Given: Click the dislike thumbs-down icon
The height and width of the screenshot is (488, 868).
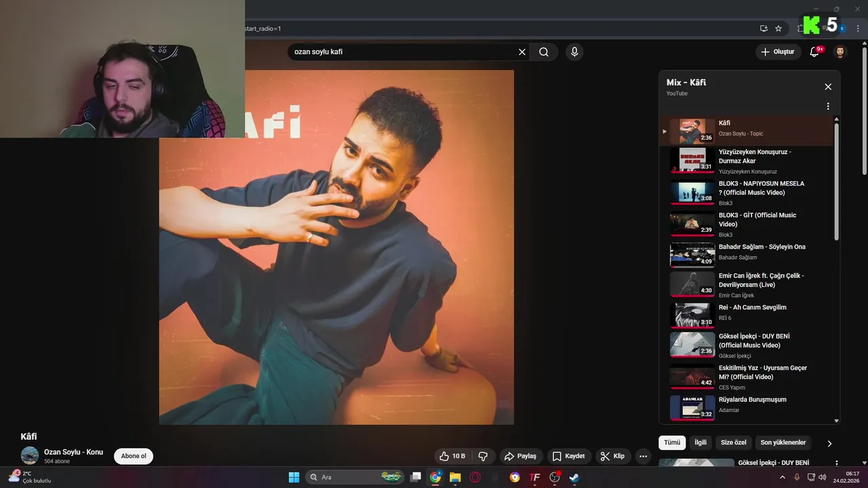Looking at the screenshot, I should pos(484,456).
